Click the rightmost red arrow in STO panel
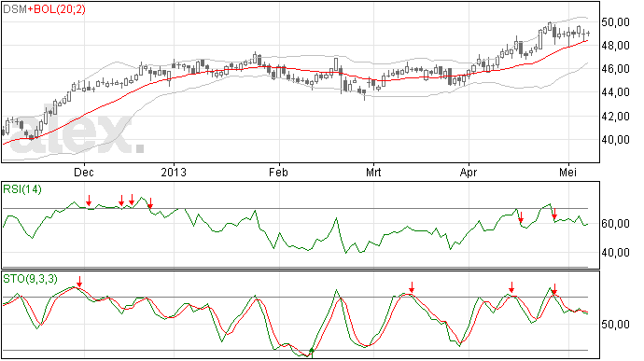Viewport: 644px width, 361px height. 554,289
